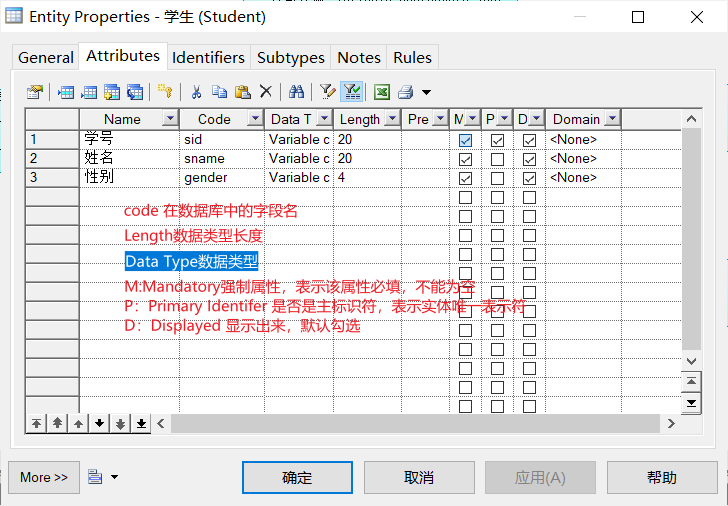Click the Cut scissors icon

pyautogui.click(x=197, y=92)
